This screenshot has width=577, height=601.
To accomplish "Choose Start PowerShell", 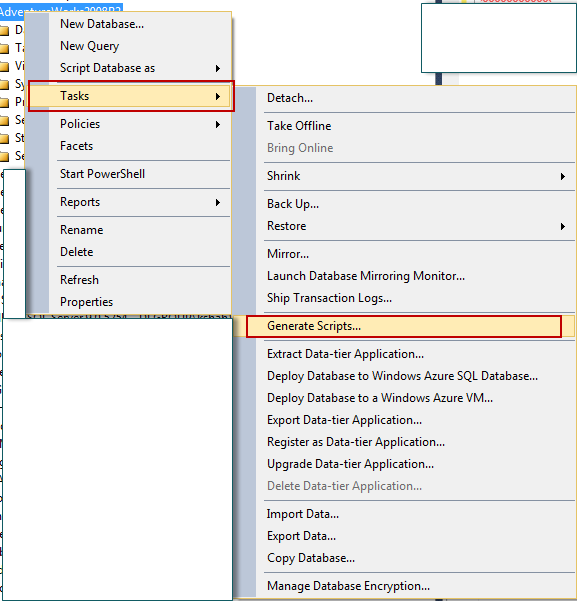I will coord(102,174).
